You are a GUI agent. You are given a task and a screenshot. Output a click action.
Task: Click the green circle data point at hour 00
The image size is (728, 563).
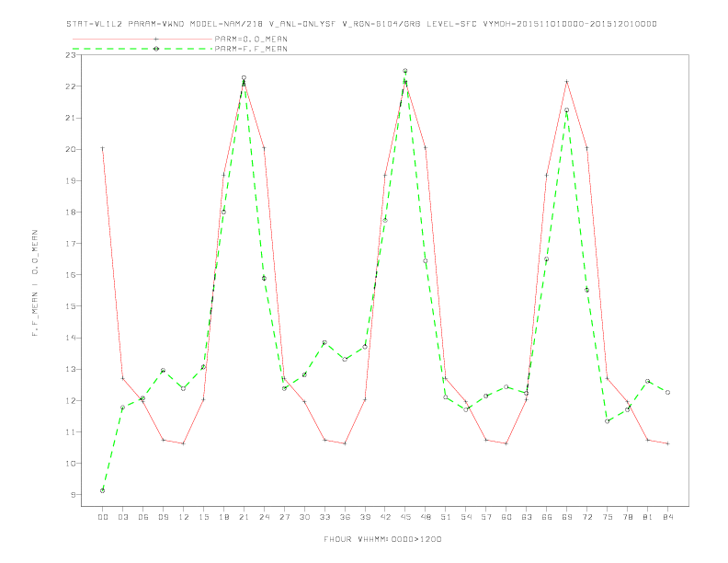point(103,490)
